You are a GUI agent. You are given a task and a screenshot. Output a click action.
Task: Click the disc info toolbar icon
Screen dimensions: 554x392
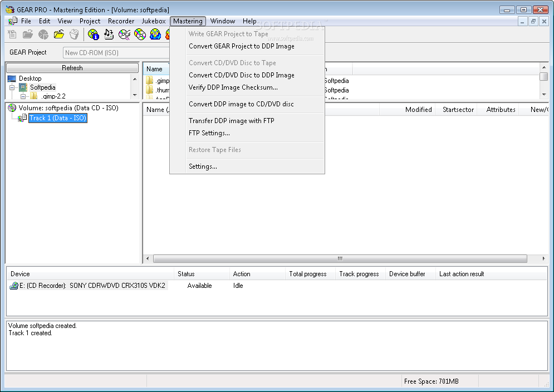tap(94, 35)
